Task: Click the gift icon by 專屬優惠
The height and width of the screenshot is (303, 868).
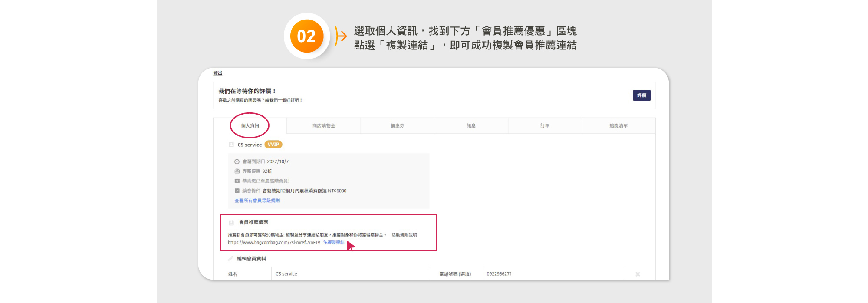Action: 237,171
